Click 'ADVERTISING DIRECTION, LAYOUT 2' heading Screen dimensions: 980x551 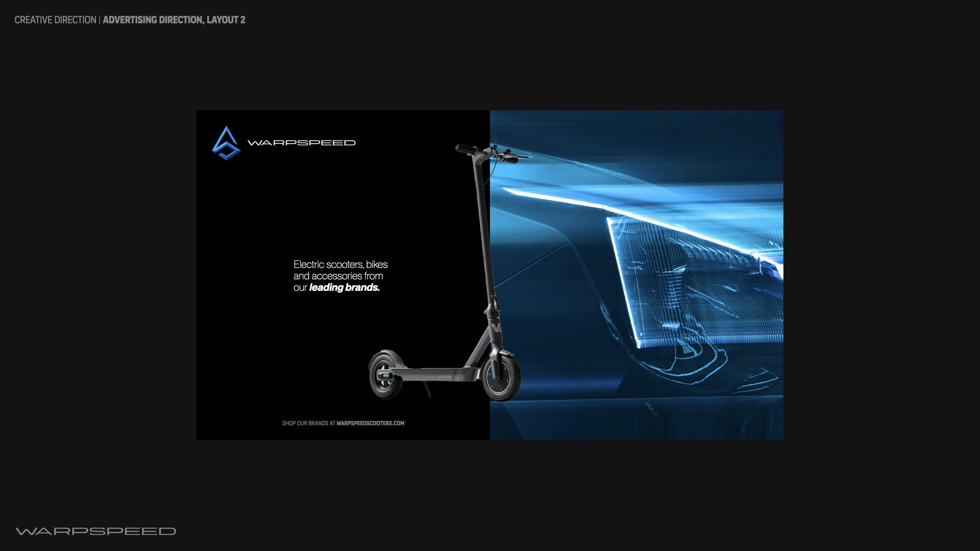coord(174,20)
